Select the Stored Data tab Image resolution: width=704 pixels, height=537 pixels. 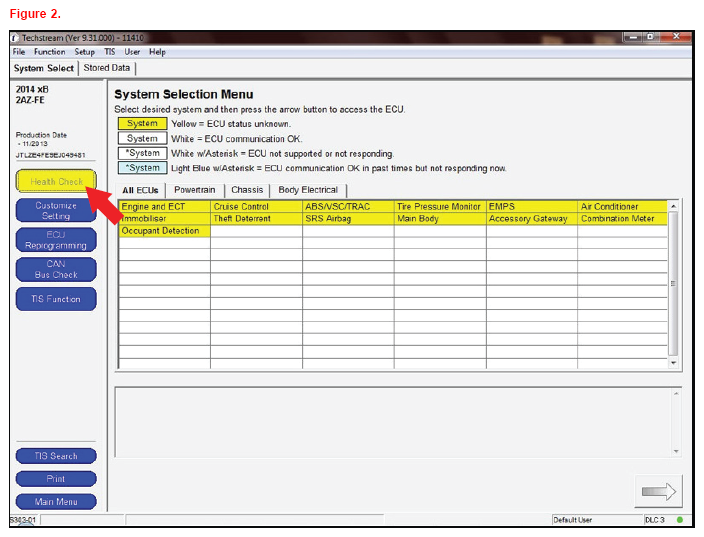(107, 68)
